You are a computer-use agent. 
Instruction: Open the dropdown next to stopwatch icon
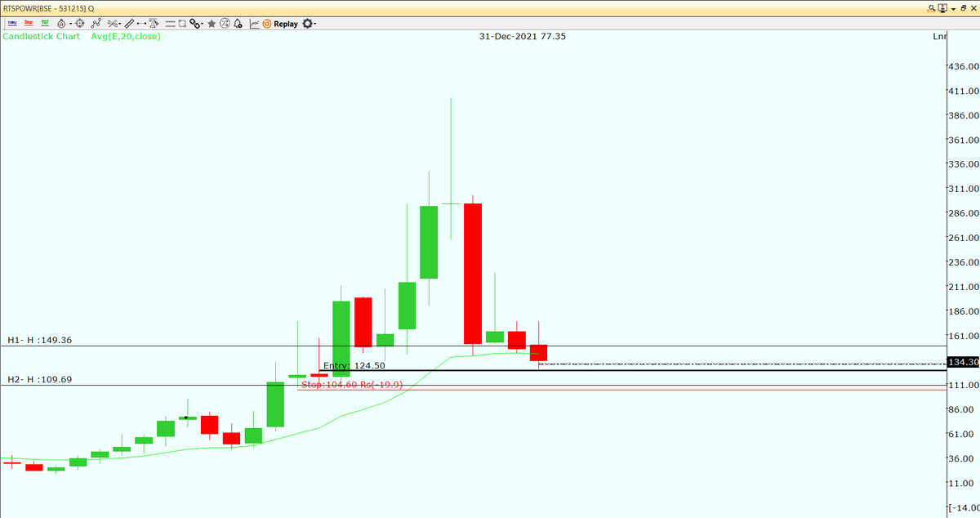click(x=71, y=24)
